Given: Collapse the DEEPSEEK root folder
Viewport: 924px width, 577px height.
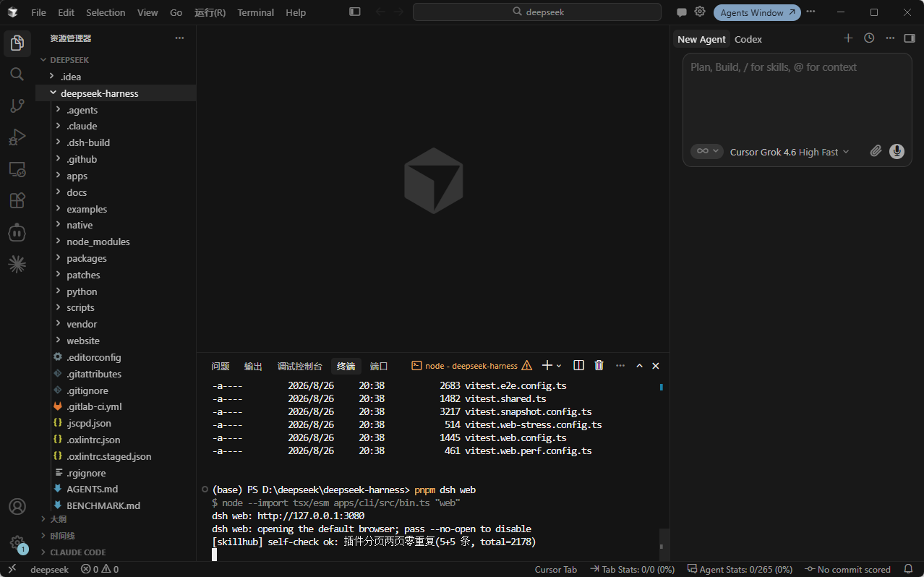Looking at the screenshot, I should [x=116, y=60].
